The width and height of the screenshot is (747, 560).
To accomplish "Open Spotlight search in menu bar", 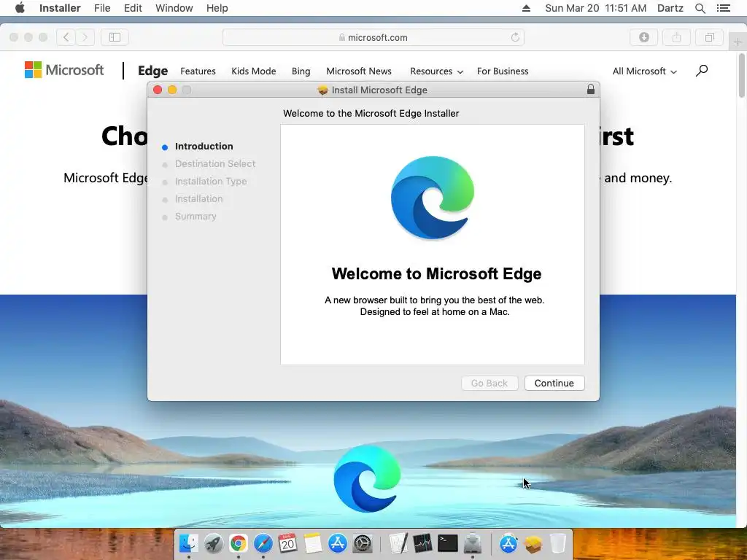I will pyautogui.click(x=700, y=8).
